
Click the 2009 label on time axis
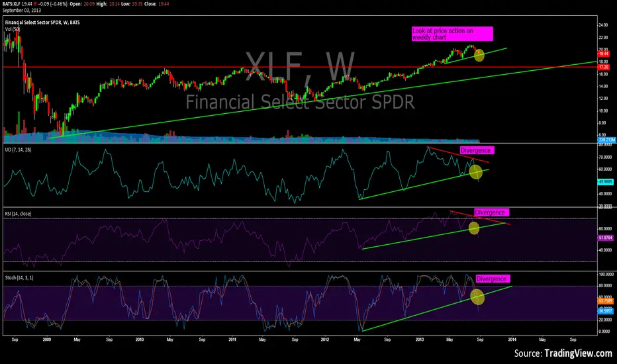click(47, 340)
